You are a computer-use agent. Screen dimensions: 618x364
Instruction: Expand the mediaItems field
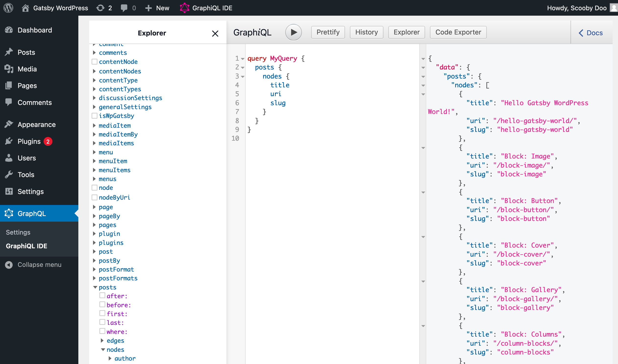coord(94,143)
